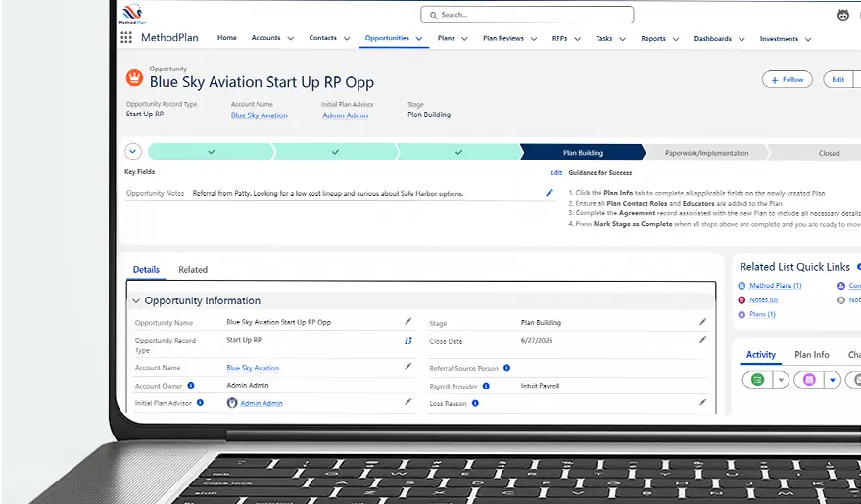Edit Account Name with the pencil icon
Viewport: 861px width, 504px height.
408,366
